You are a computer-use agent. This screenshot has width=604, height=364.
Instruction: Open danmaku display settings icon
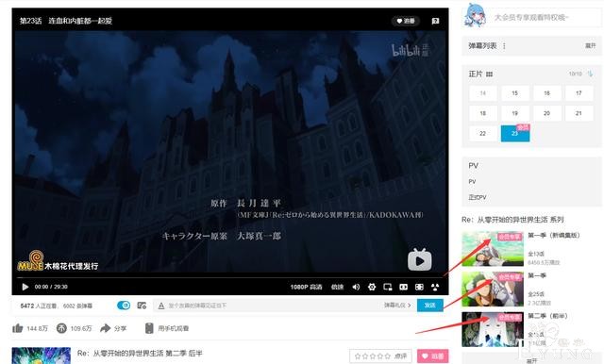pos(142,306)
